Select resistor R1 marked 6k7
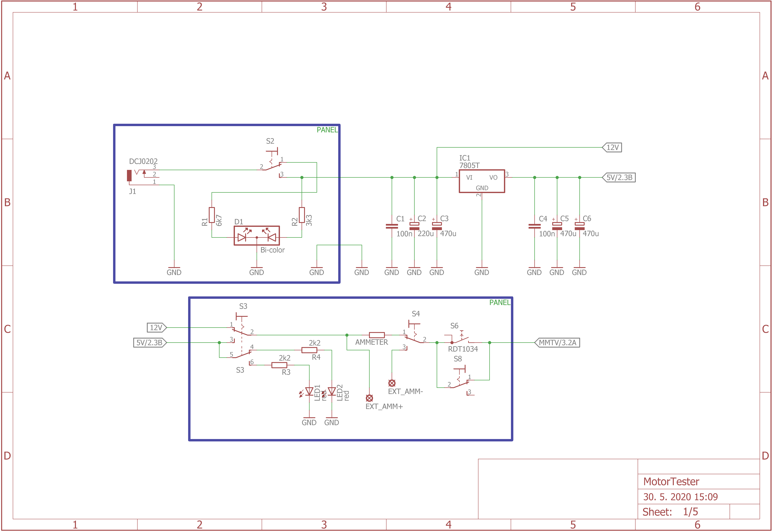Image resolution: width=772 pixels, height=532 pixels. 212,215
